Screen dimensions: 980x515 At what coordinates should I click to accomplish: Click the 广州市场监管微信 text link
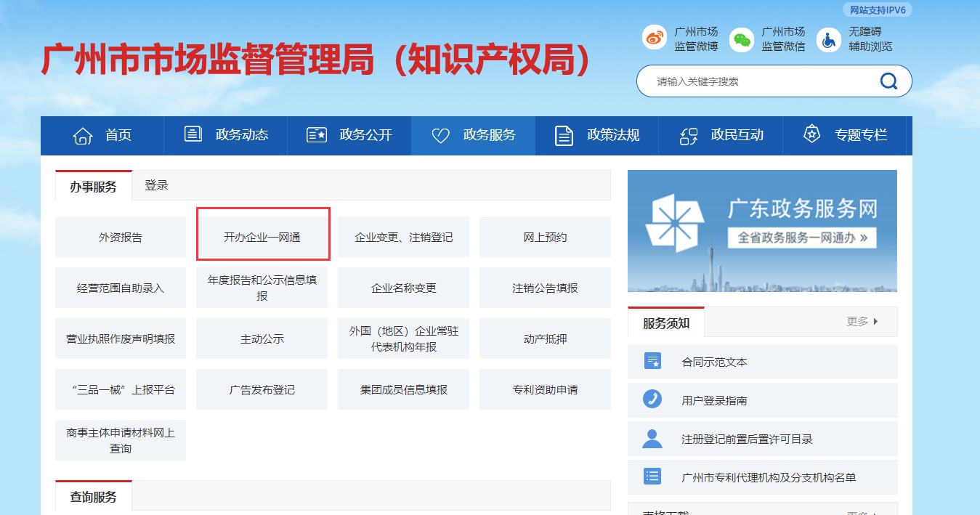pos(783,39)
